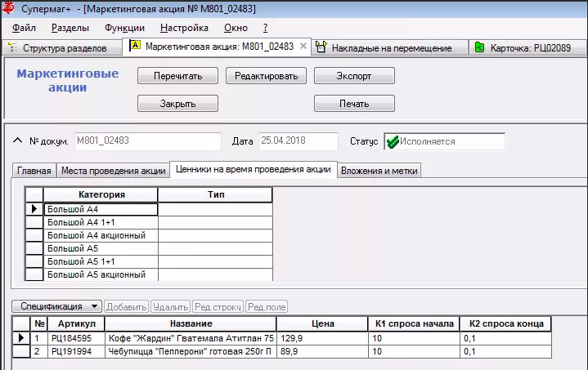This screenshot has height=370, width=588.
Task: Select article cell РЦ191994
Action: click(x=77, y=351)
